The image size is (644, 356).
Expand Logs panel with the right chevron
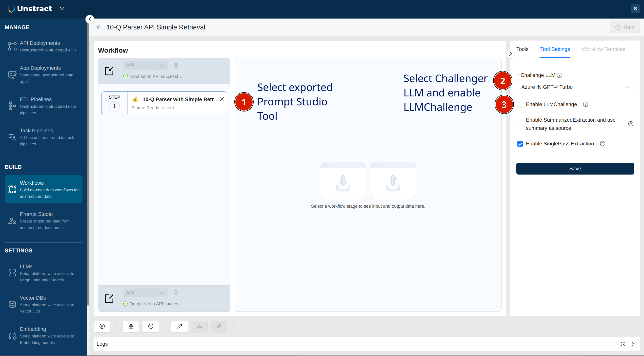(633, 344)
